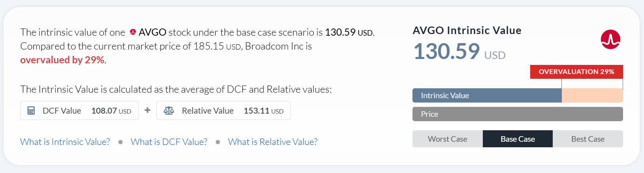Click the DCF calculator icon
The height and width of the screenshot is (173, 644).
31,111
